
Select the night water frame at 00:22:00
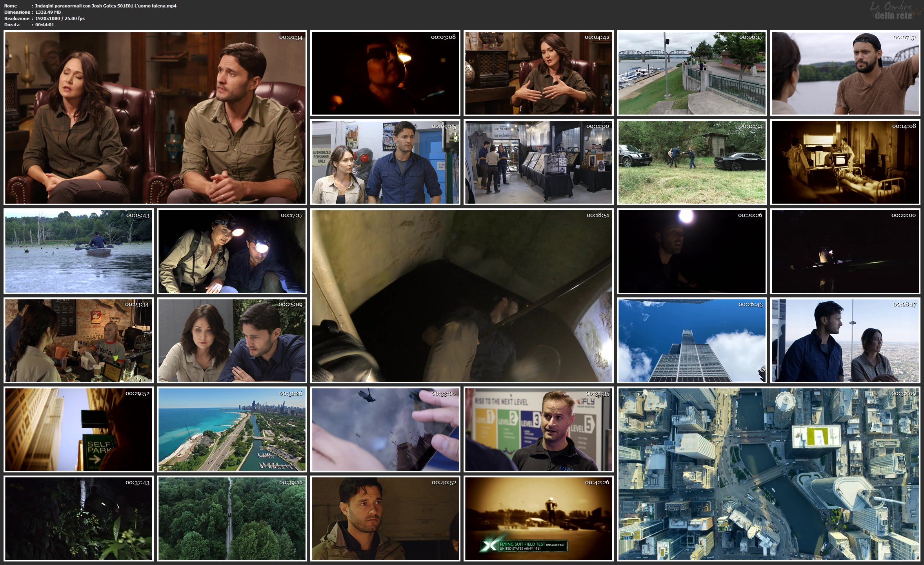(x=845, y=252)
